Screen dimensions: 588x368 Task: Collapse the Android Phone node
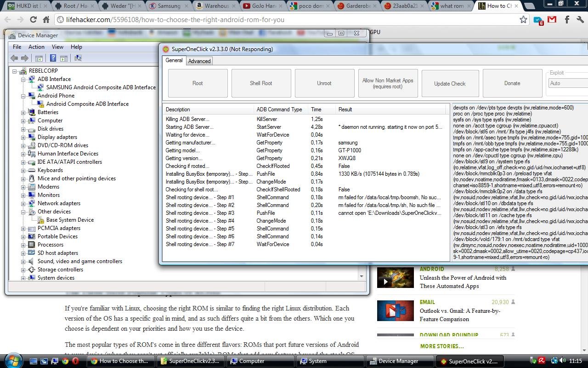[x=23, y=96]
